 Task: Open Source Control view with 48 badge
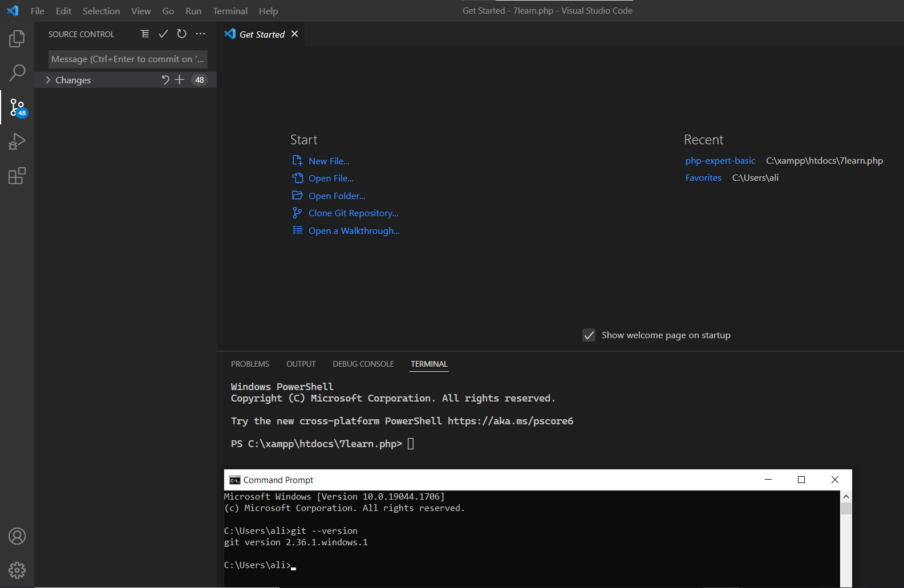click(18, 107)
